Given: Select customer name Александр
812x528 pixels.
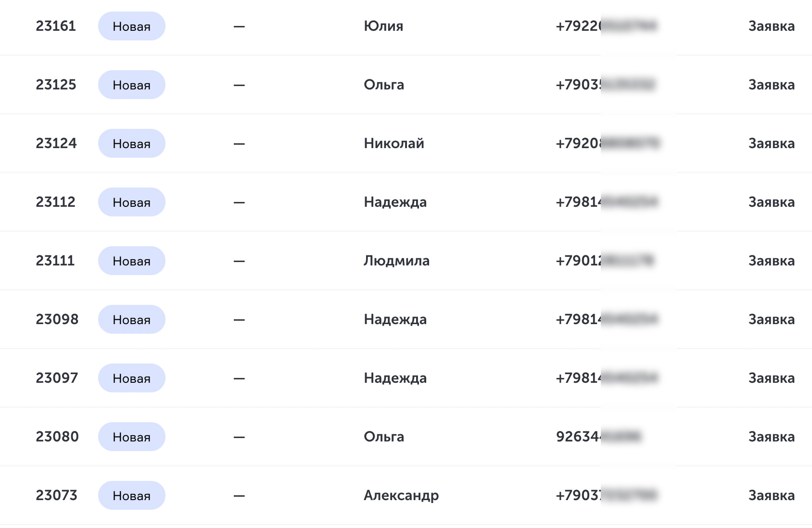Looking at the screenshot, I should pyautogui.click(x=401, y=496).
